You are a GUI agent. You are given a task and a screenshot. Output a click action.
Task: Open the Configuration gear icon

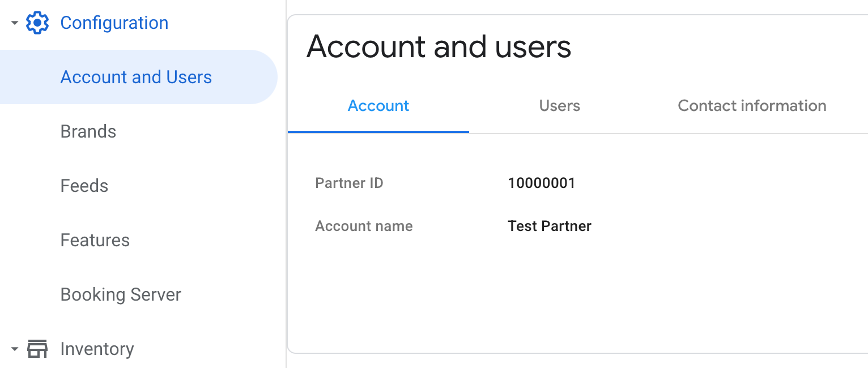(37, 23)
